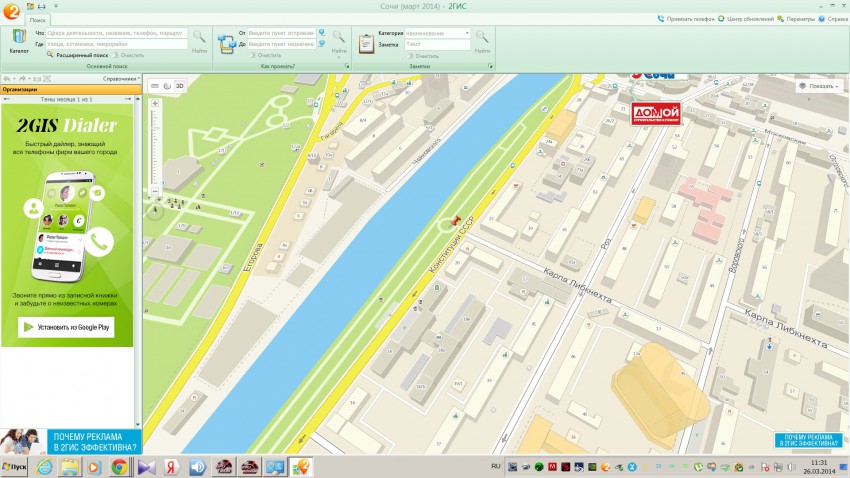Click the Что search input field
The width and height of the screenshot is (850, 478).
116,33
